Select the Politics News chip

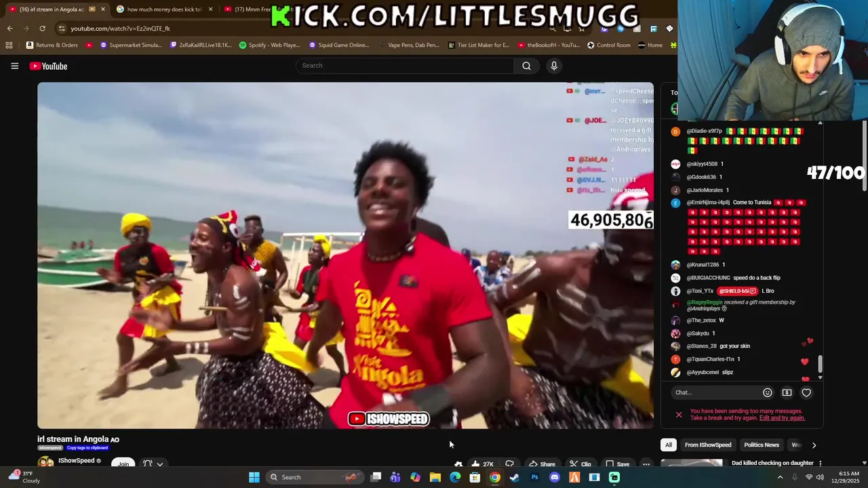pos(762,445)
